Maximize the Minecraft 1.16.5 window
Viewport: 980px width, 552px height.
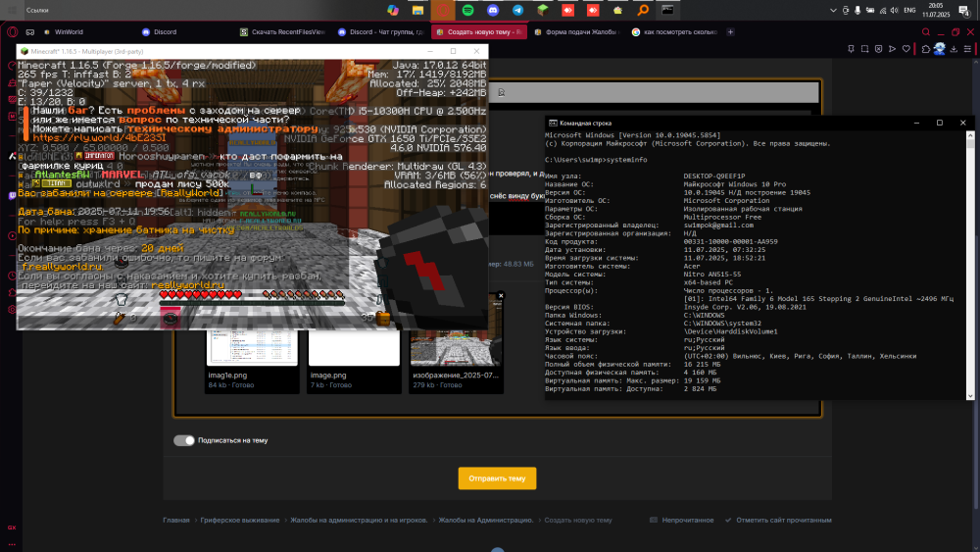453,51
